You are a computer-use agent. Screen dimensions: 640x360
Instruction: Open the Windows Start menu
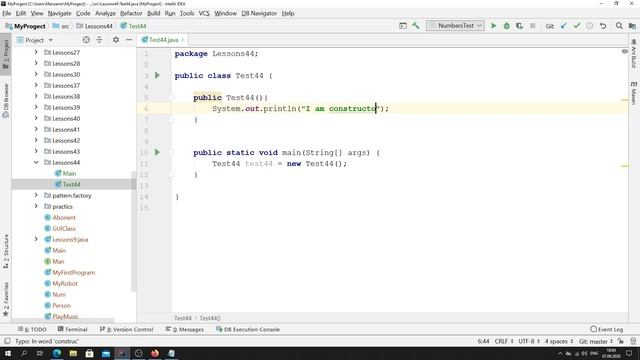pos(8,353)
